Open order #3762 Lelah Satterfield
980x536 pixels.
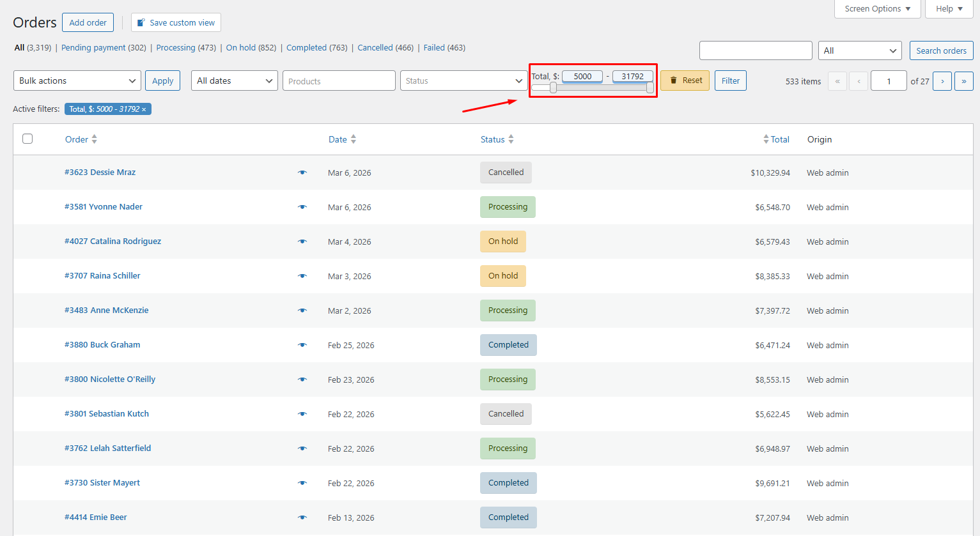pyautogui.click(x=107, y=448)
